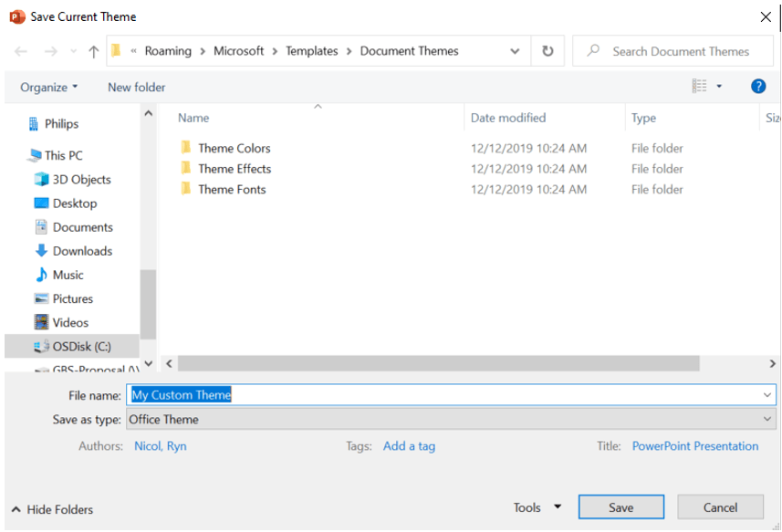Expand the Save as type dropdown
This screenshot has width=782, height=532.
tap(767, 420)
